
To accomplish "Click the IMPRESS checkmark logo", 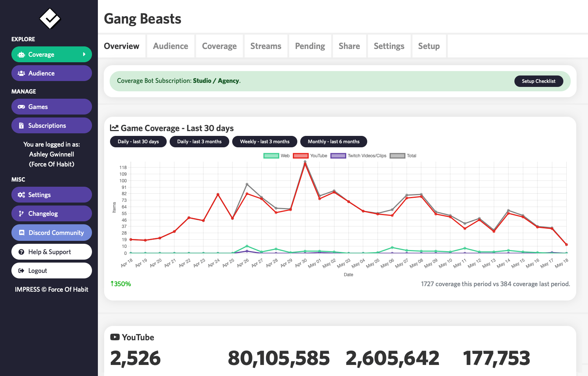I will pos(50,18).
